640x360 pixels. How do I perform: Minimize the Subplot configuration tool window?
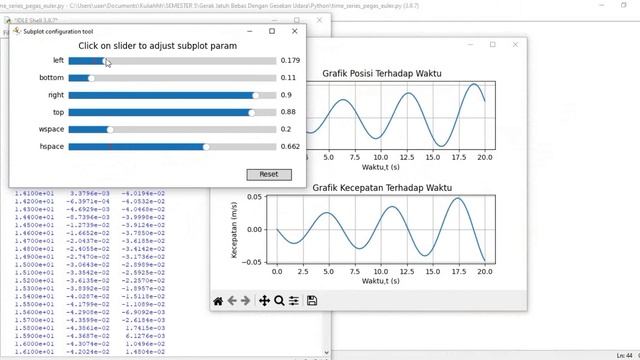point(250,31)
